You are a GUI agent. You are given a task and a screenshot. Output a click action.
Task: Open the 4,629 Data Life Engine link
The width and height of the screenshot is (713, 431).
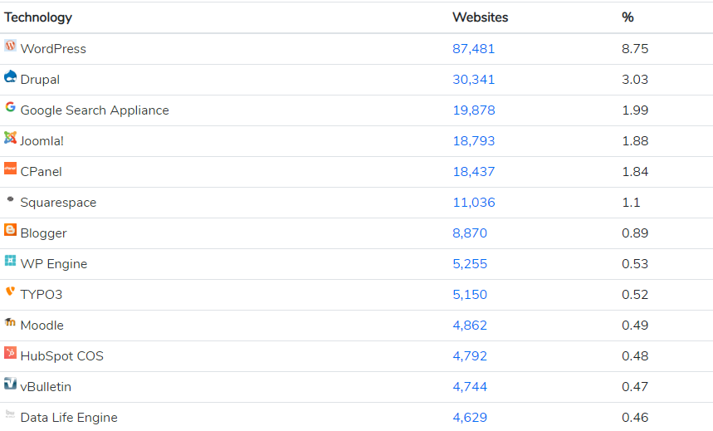(x=470, y=417)
